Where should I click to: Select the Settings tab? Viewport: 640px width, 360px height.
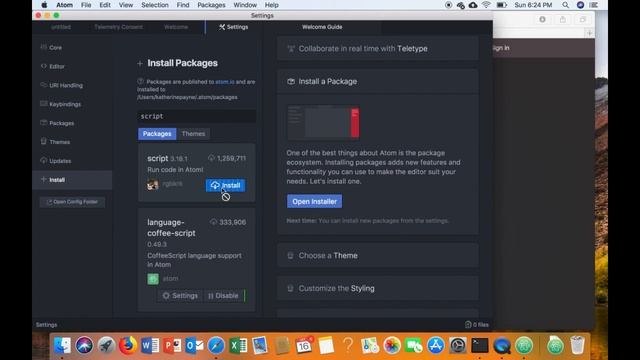(233, 27)
